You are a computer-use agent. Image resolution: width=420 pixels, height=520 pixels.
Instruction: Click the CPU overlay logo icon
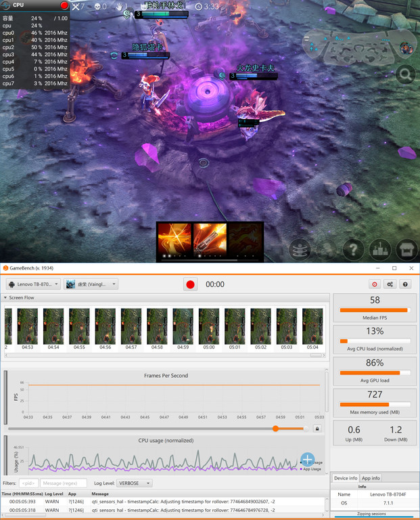coord(5,5)
